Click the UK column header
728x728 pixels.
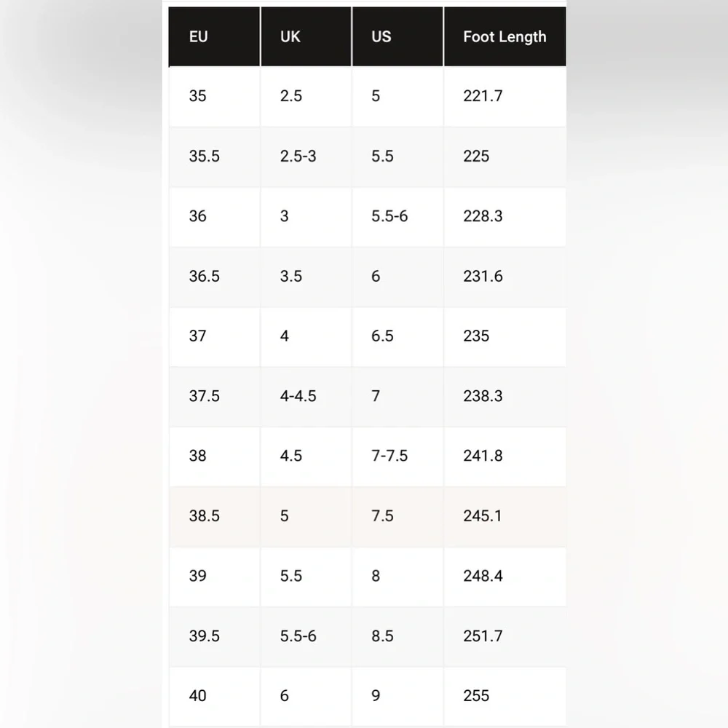pyautogui.click(x=306, y=36)
